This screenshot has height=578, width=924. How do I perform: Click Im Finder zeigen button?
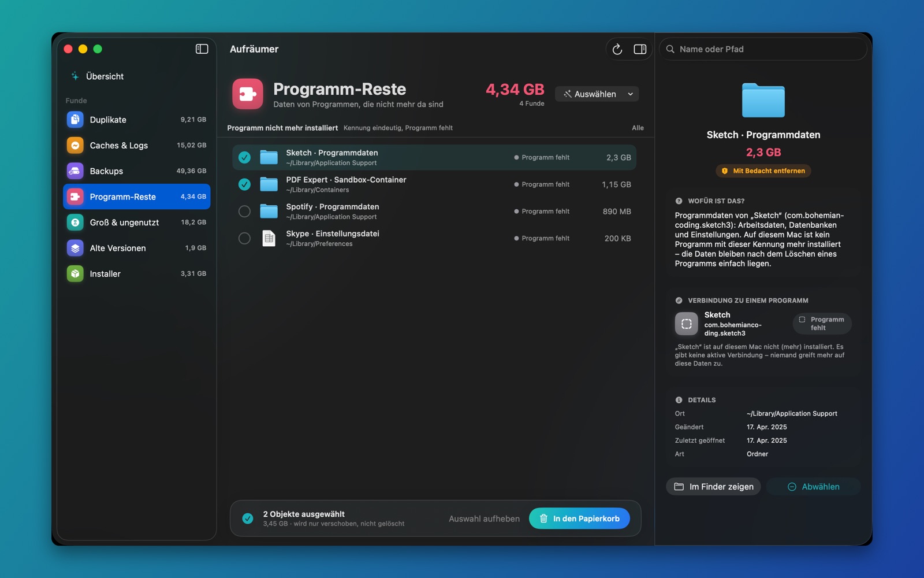tap(713, 487)
